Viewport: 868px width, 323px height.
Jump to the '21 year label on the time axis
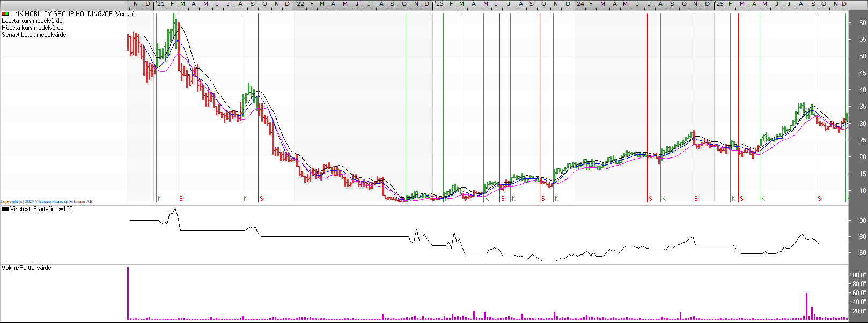coord(160,4)
